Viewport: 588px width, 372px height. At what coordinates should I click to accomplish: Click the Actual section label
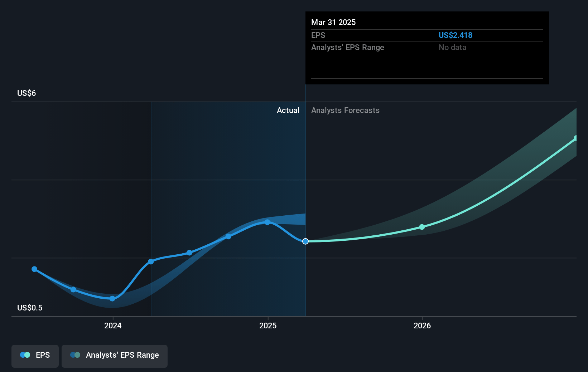[288, 110]
